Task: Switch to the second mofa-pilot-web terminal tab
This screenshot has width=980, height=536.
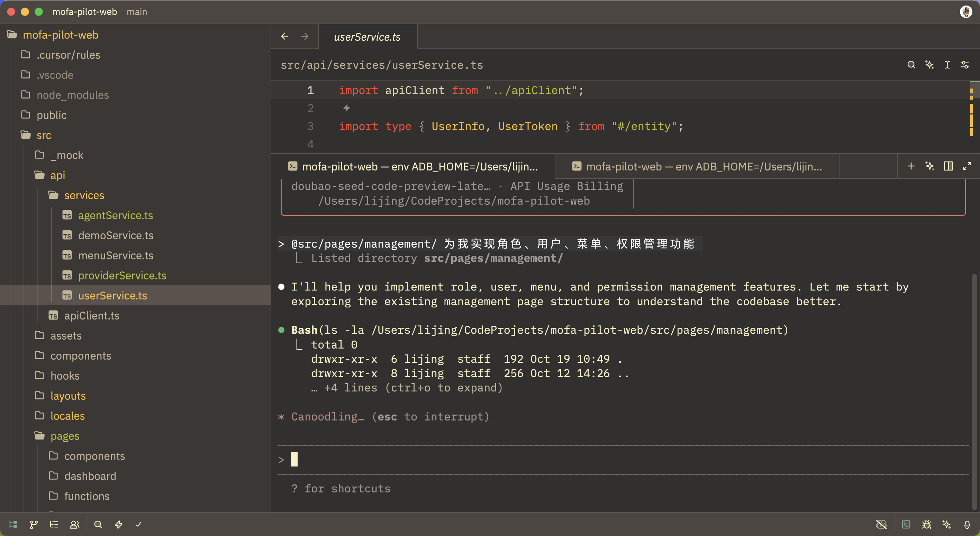Action: pyautogui.click(x=697, y=166)
